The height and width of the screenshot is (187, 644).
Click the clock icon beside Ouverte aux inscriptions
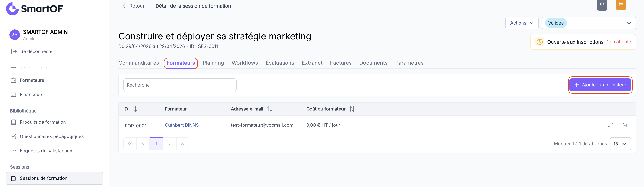tap(539, 42)
